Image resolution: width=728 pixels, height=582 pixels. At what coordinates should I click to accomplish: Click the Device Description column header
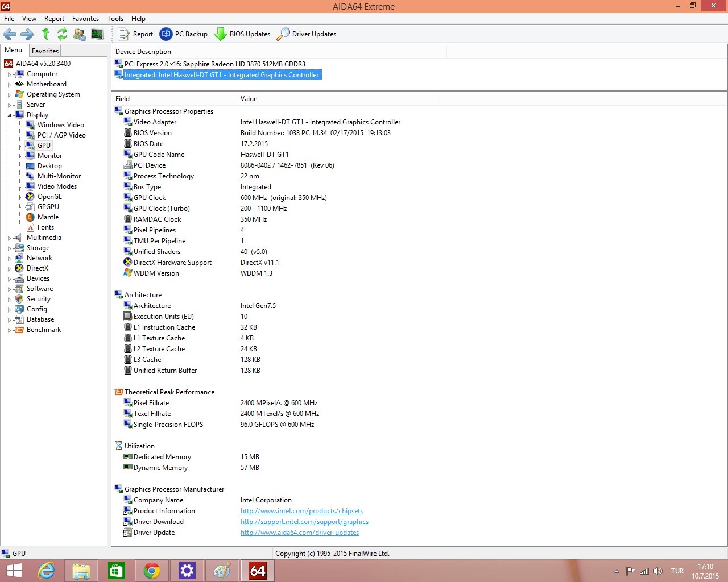(279, 52)
